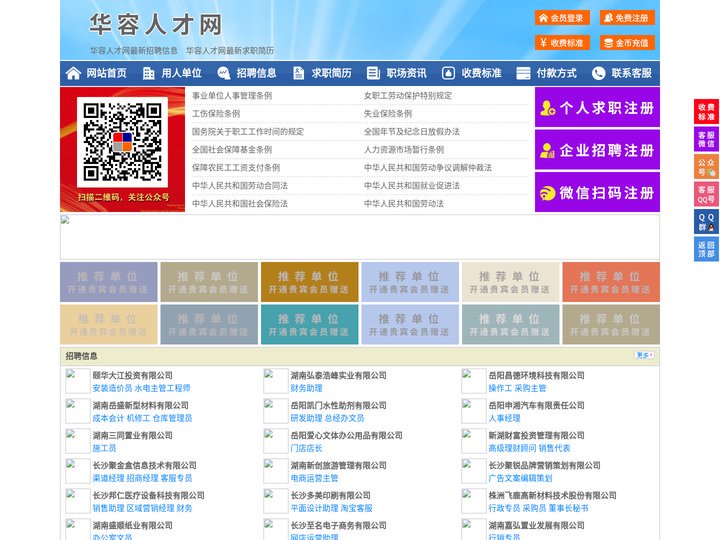The width and height of the screenshot is (720, 540).
Task: Click the dark orange 推荐单位 banner
Action: pos(309,282)
